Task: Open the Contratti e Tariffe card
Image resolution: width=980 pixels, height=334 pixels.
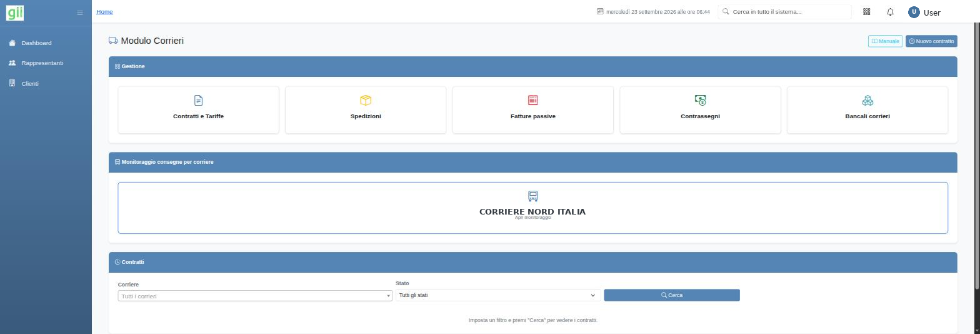Action: [198, 110]
